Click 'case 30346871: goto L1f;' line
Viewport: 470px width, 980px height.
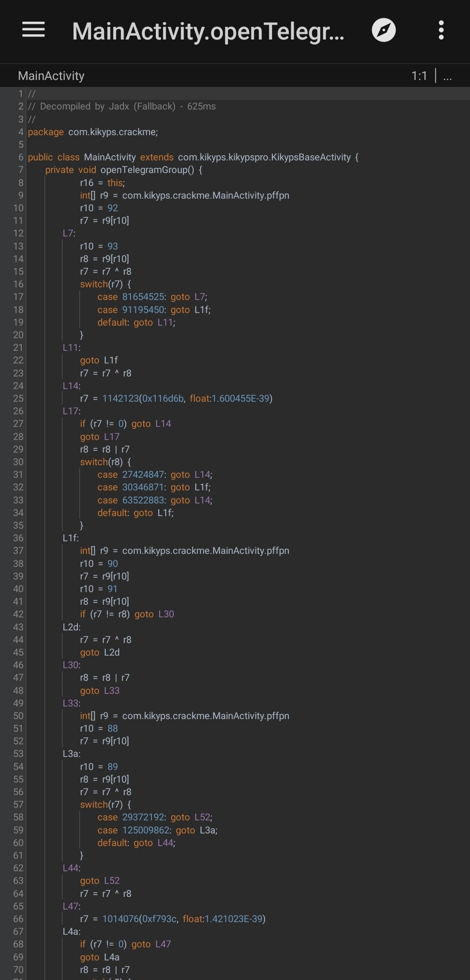click(x=154, y=487)
